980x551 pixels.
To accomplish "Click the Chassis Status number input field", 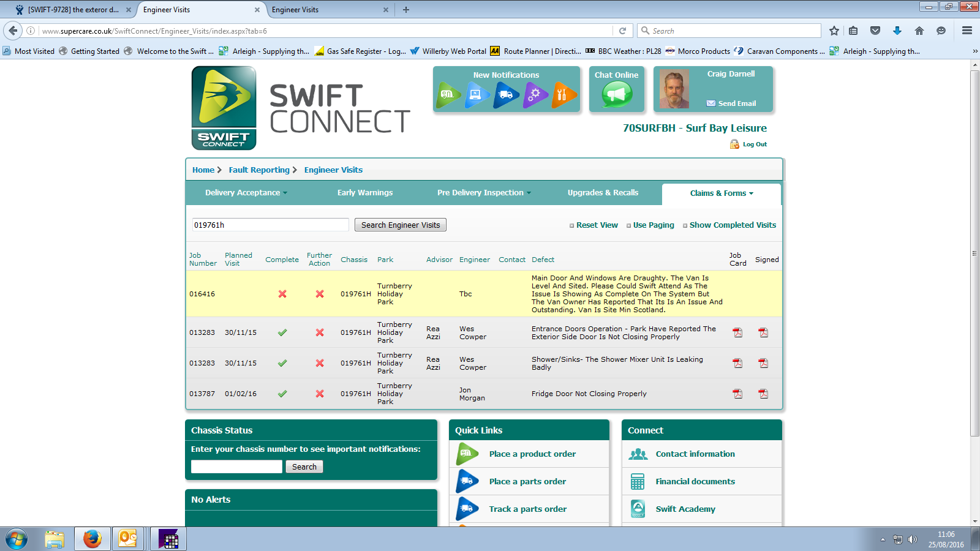I will click(236, 467).
